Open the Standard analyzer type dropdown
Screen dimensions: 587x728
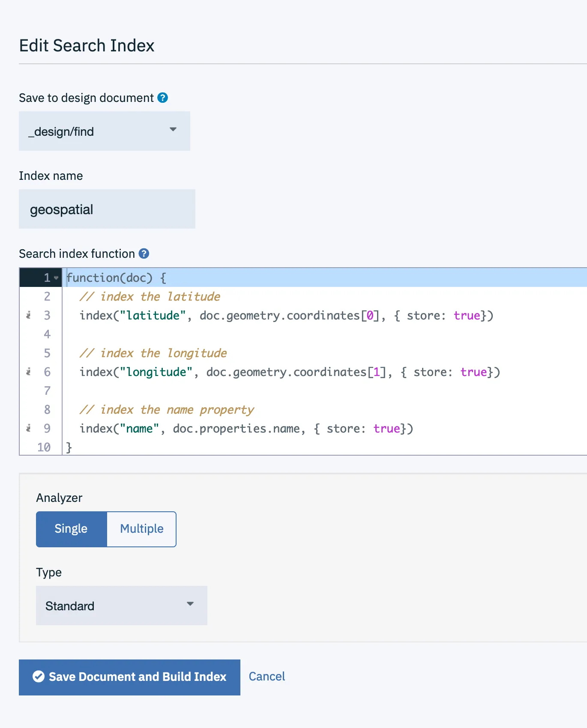tap(122, 606)
